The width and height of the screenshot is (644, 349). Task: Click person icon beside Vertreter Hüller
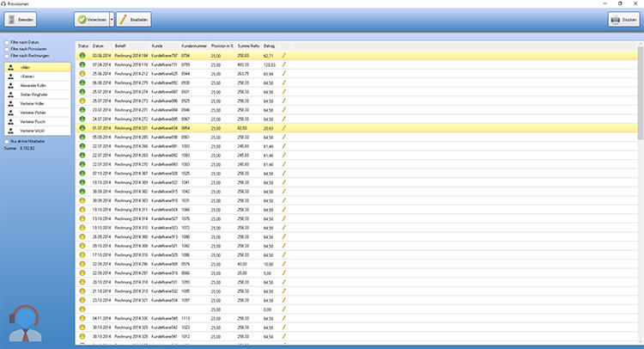point(10,104)
